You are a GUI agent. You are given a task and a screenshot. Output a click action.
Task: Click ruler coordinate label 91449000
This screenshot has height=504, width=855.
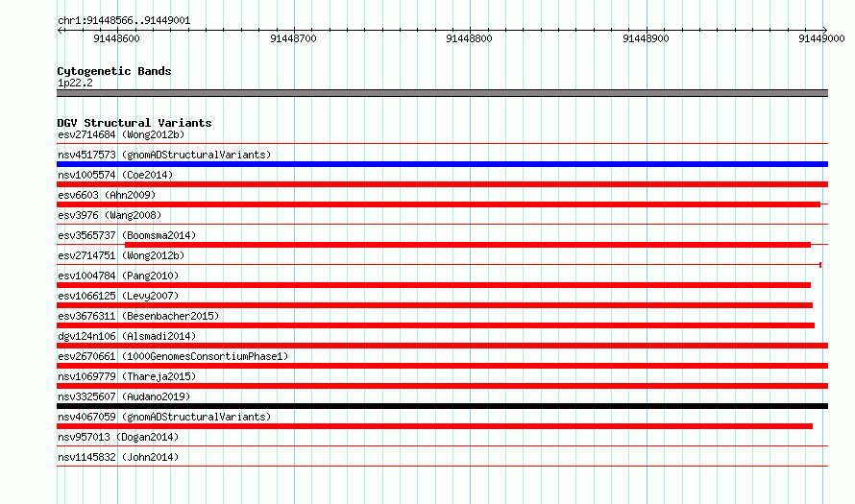pos(821,38)
